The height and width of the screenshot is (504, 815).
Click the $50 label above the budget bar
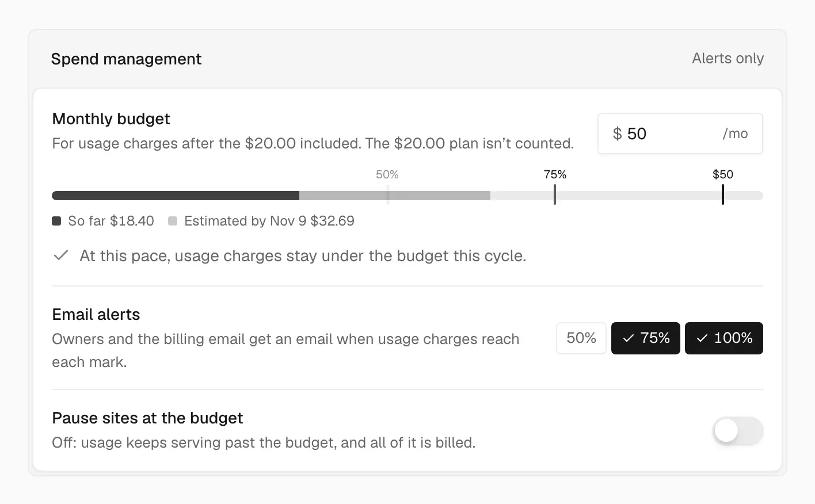point(723,174)
